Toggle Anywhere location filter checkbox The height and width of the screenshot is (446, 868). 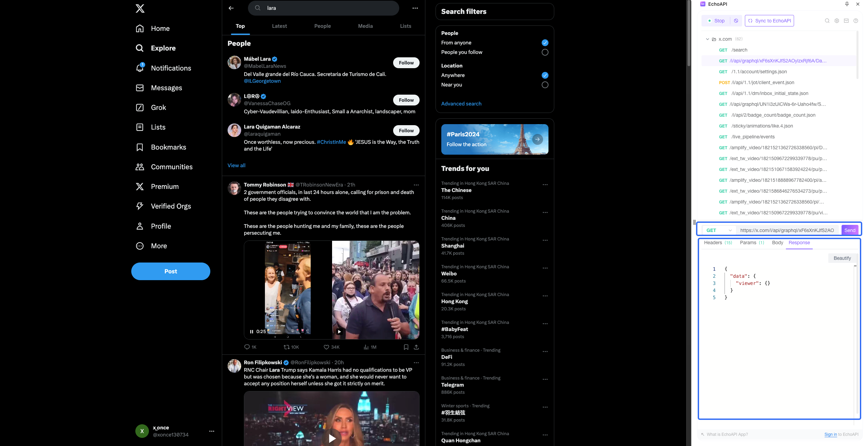[x=544, y=75]
